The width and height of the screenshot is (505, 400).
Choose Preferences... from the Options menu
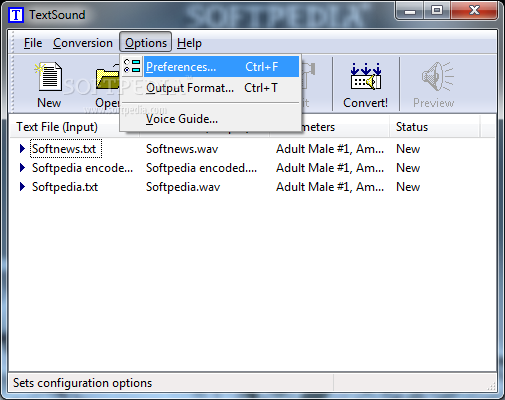[x=211, y=67]
